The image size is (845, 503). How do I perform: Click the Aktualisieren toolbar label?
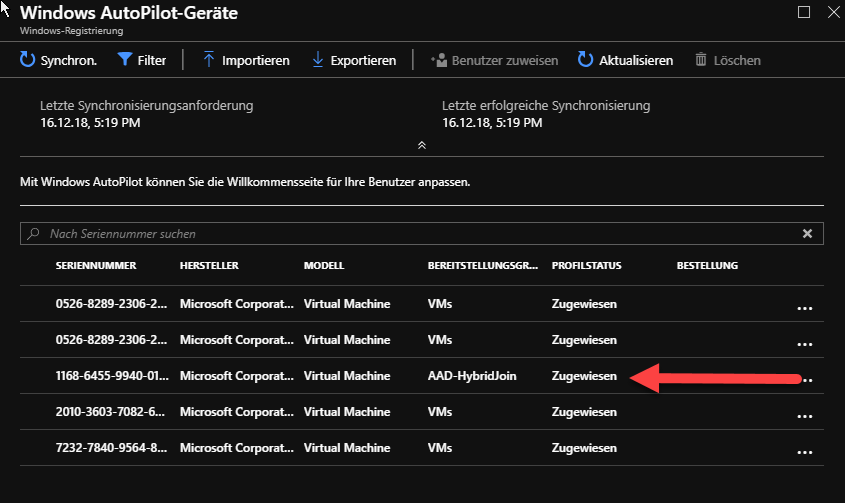(636, 60)
